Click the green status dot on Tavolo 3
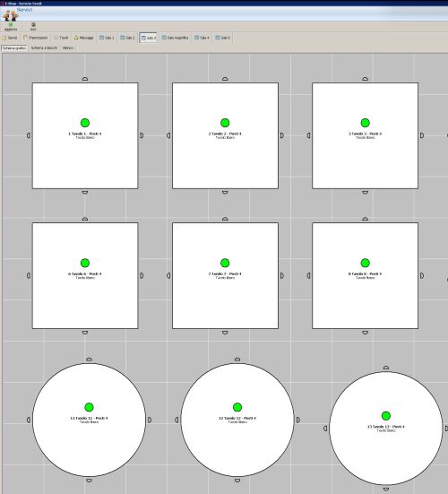This screenshot has width=448, height=494. pos(365,123)
